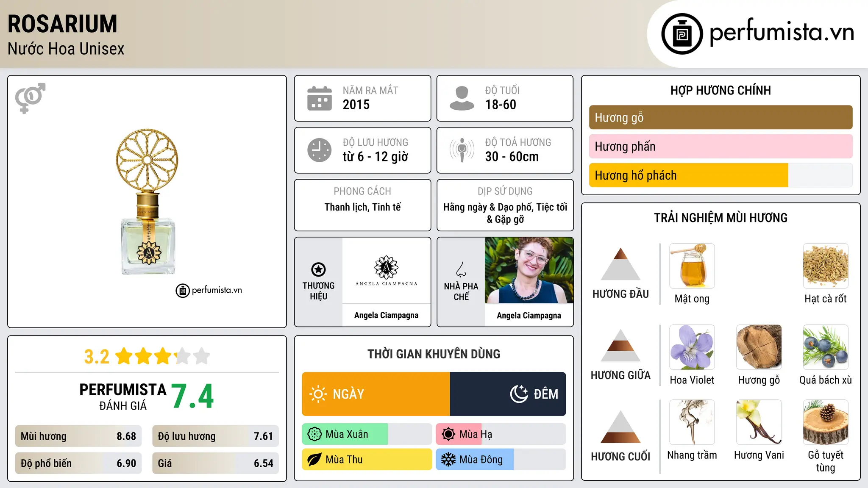Image resolution: width=868 pixels, height=488 pixels.
Task: Click the calendar icon beside Năm ra mắt
Action: coord(319,98)
